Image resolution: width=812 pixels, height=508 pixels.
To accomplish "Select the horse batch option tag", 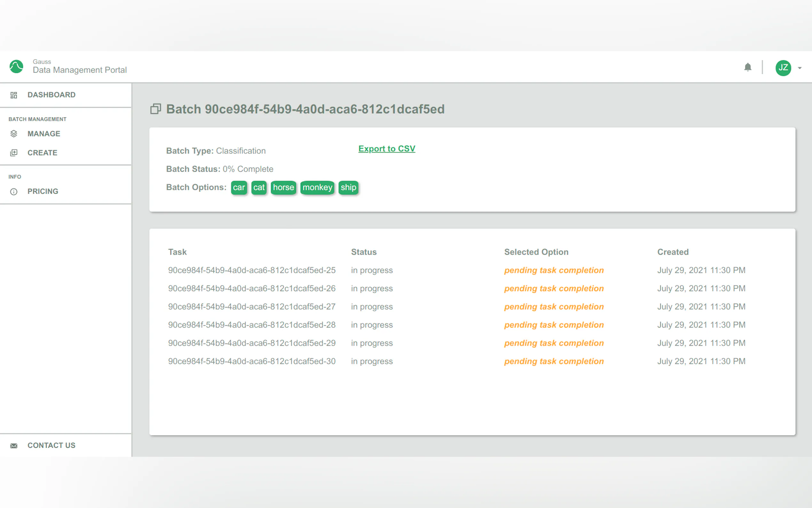I will [283, 187].
